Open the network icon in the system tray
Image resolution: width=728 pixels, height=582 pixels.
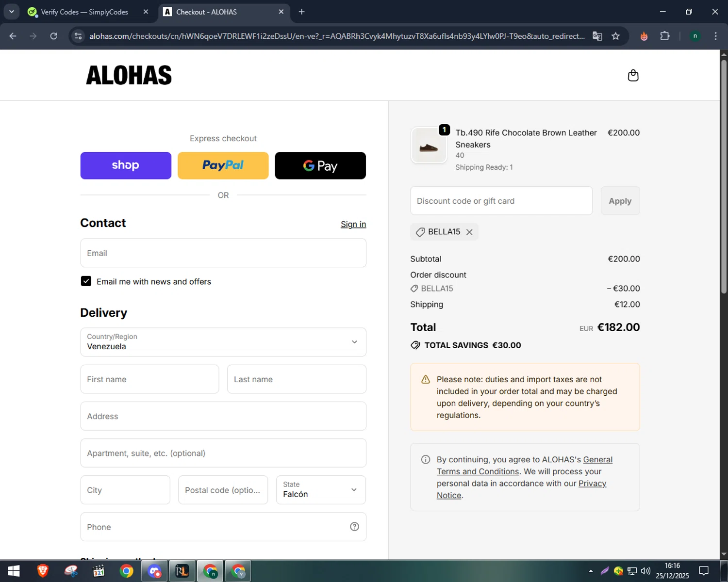pos(632,571)
